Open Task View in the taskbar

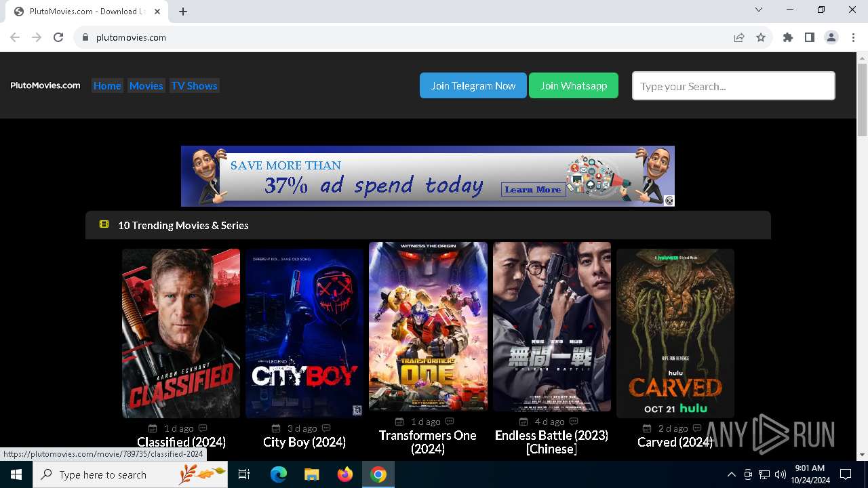[x=244, y=474]
